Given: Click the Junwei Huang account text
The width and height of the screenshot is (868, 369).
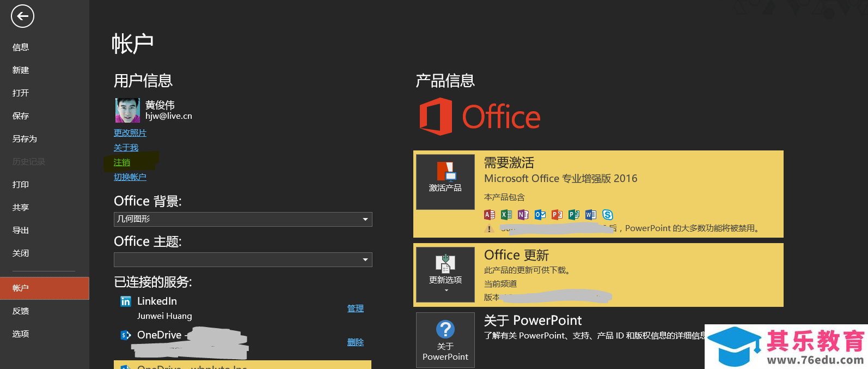Looking at the screenshot, I should pyautogui.click(x=164, y=316).
